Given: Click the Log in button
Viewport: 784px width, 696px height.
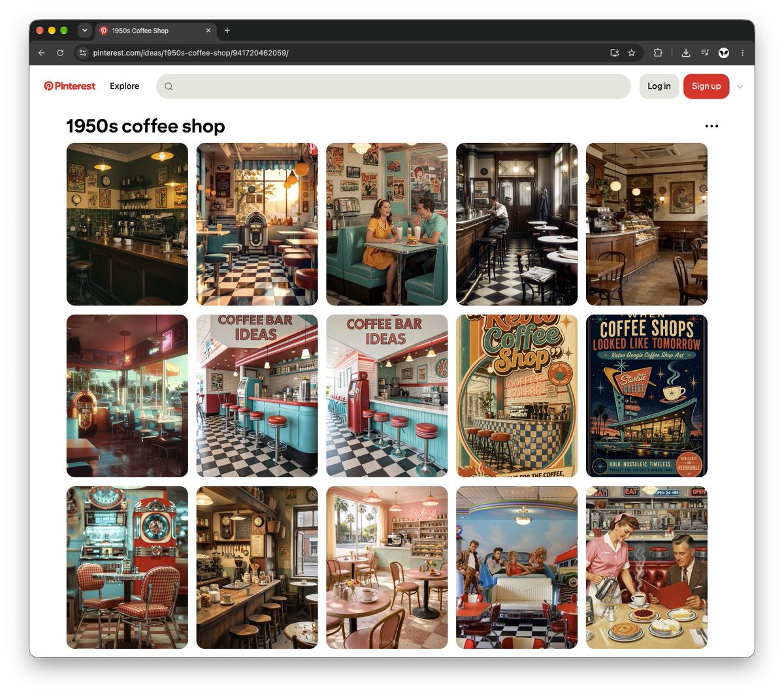Looking at the screenshot, I should click(659, 86).
